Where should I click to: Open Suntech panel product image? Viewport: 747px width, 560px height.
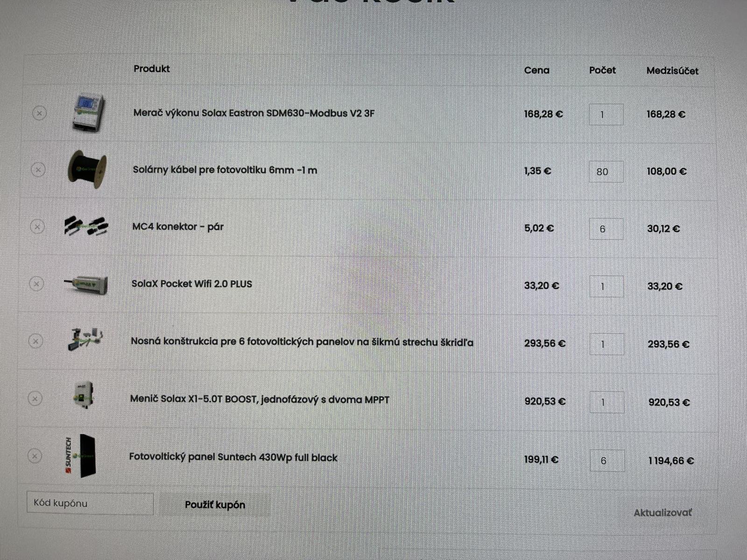pyautogui.click(x=82, y=456)
